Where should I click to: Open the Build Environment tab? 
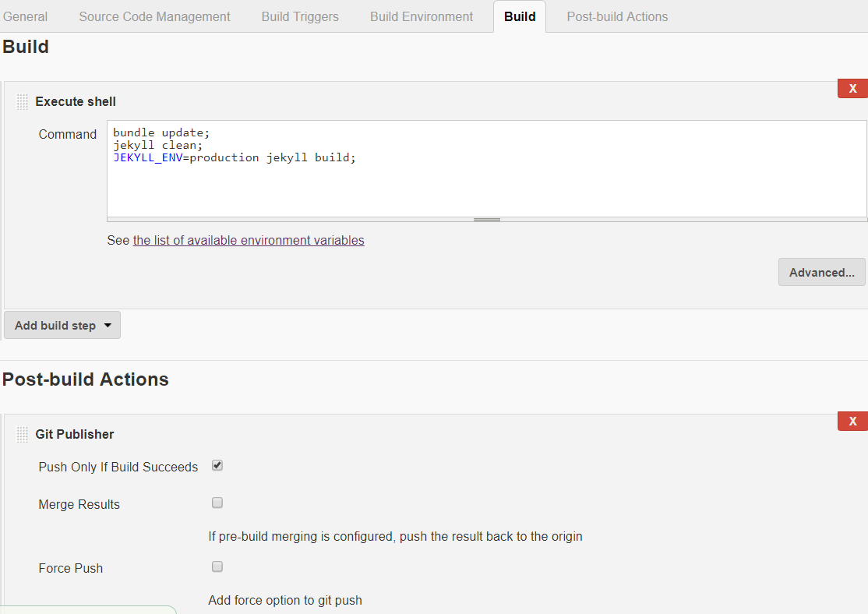(x=422, y=16)
